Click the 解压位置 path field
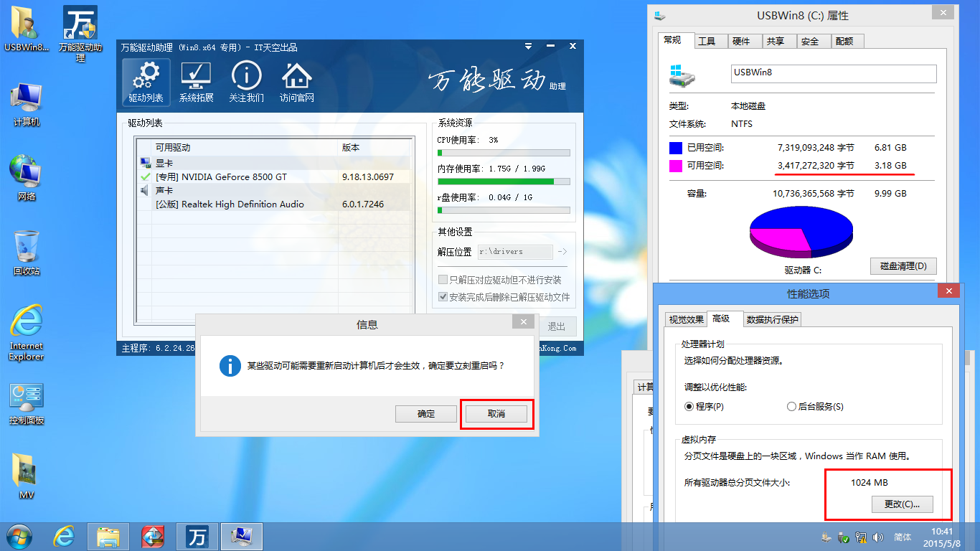This screenshot has width=980, height=551. point(514,252)
